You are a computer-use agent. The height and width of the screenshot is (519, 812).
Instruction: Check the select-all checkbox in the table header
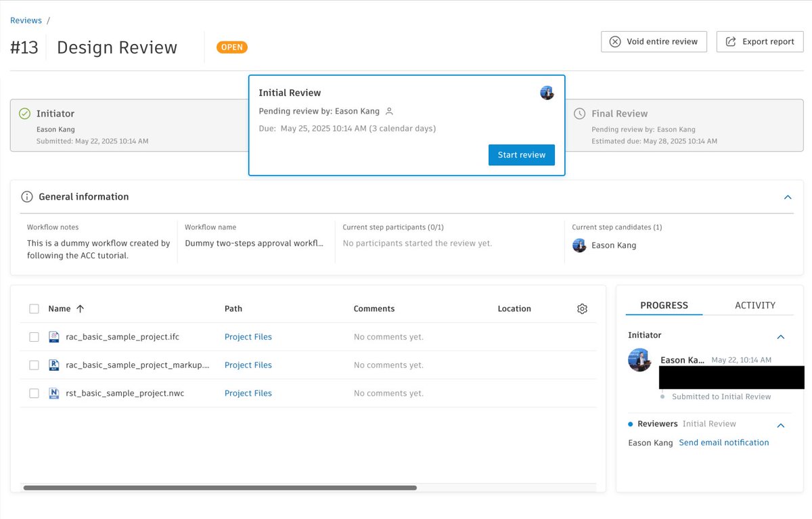pyautogui.click(x=35, y=309)
